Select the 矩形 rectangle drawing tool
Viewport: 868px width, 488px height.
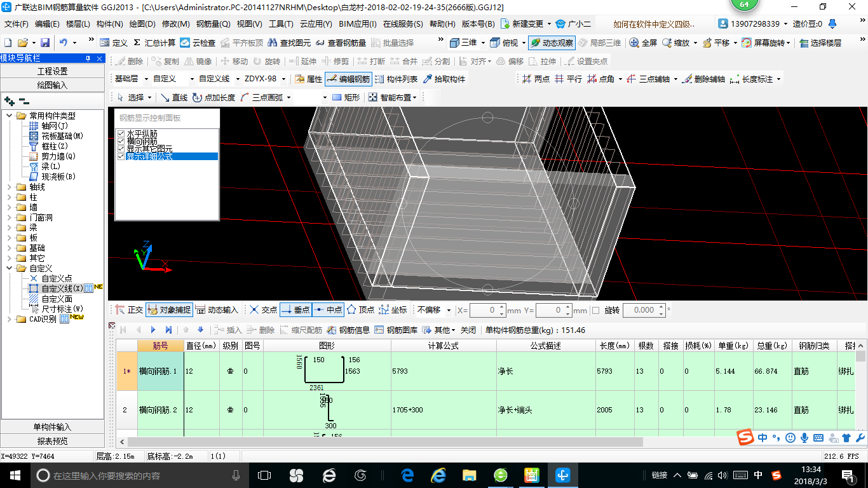[346, 97]
